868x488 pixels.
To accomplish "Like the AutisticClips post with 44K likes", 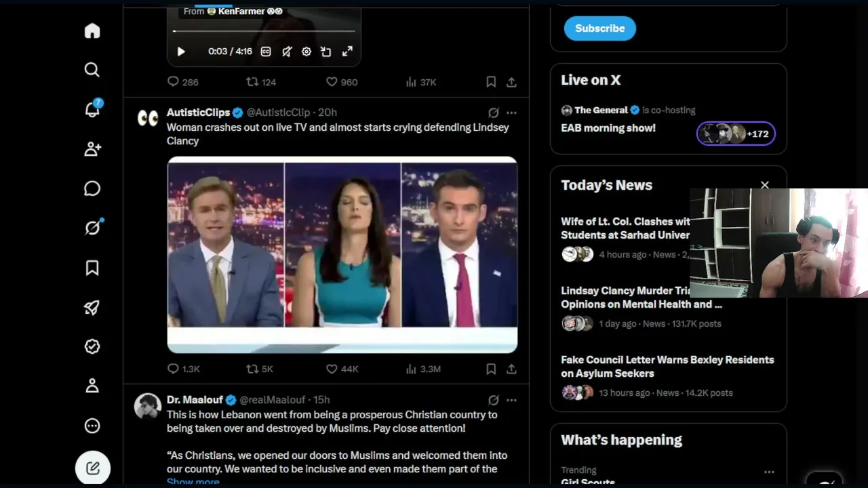I will [342, 369].
